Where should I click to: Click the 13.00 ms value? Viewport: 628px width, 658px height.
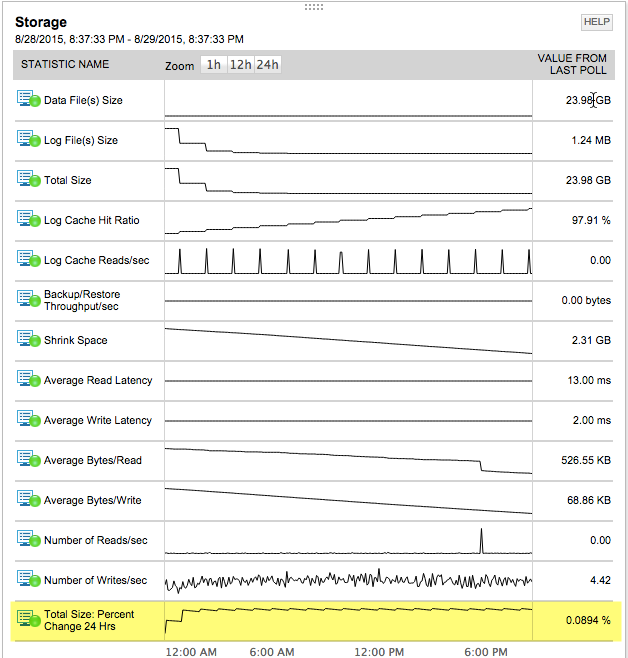pyautogui.click(x=589, y=380)
